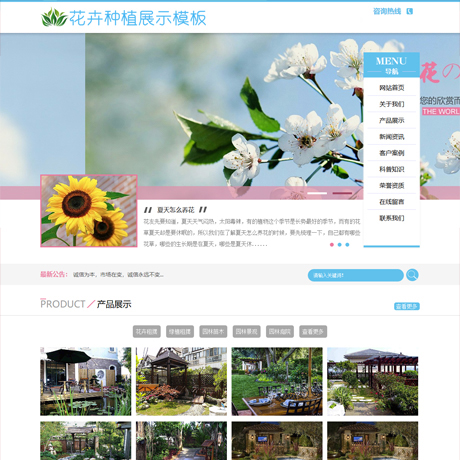The image size is (460, 460).
Task: Click the phone hotline icon in header
Action: [x=410, y=11]
